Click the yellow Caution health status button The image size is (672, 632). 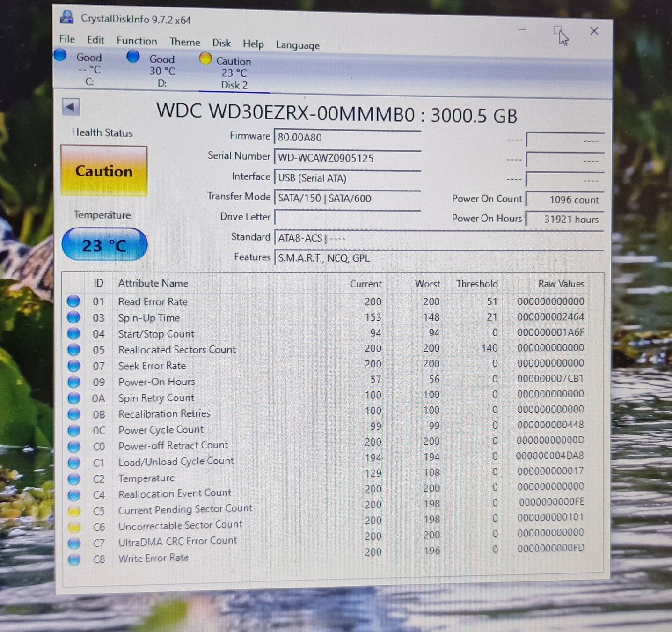(x=104, y=171)
